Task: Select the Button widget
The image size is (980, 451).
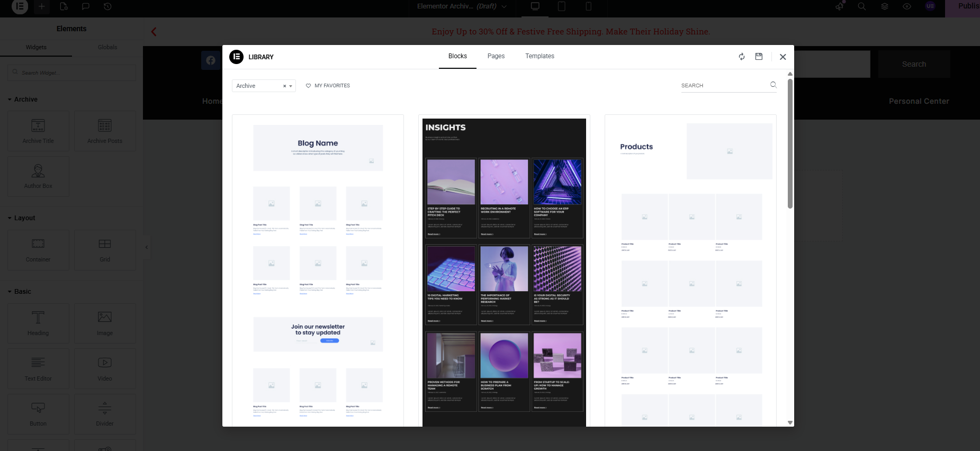Action: (38, 414)
